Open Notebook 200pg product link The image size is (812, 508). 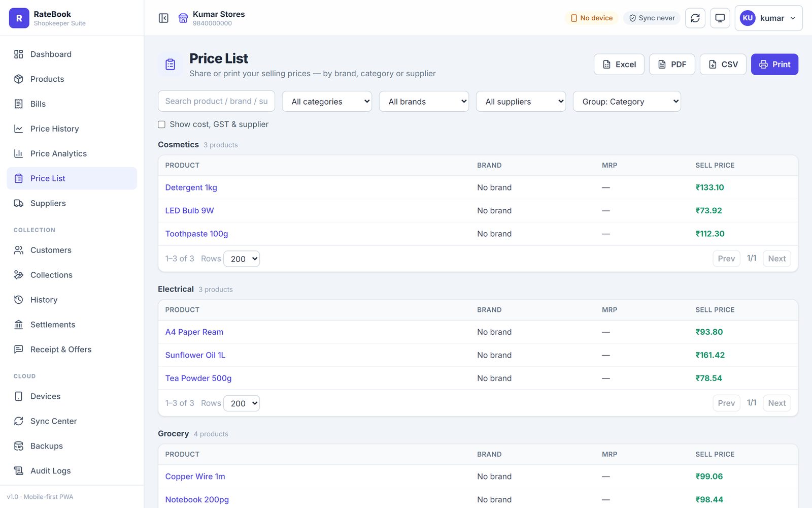197,499
